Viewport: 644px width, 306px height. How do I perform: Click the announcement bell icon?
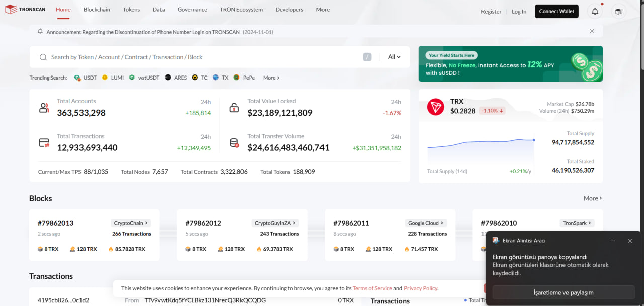pos(40,31)
